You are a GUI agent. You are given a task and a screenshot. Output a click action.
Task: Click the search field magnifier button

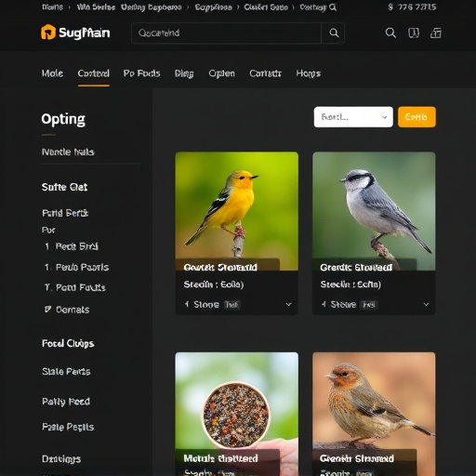pyautogui.click(x=334, y=33)
